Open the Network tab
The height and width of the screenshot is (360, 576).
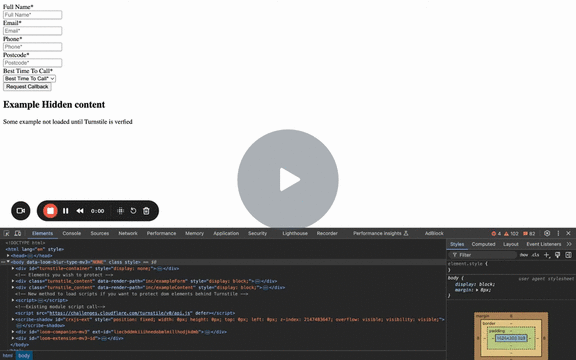point(128,233)
